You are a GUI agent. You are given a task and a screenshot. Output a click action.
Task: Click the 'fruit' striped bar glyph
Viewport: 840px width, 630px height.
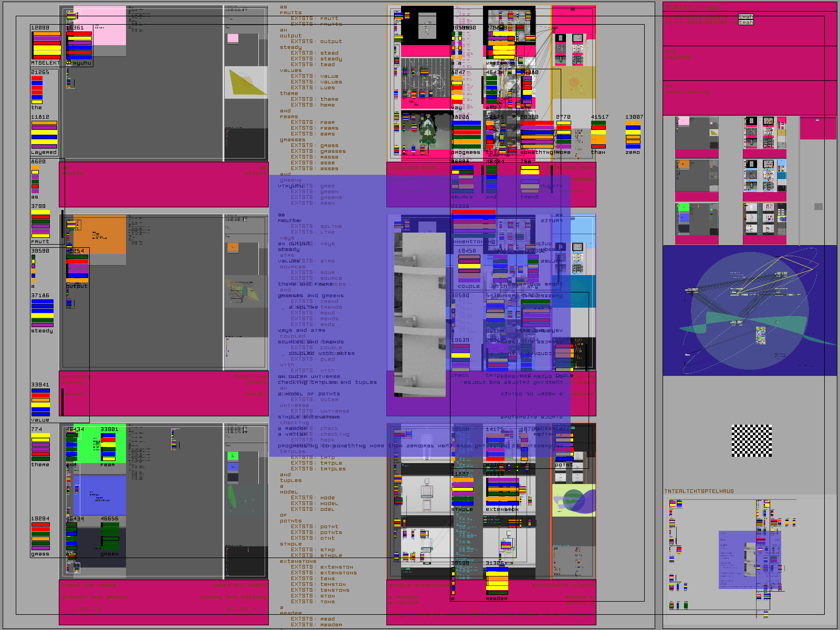40,224
